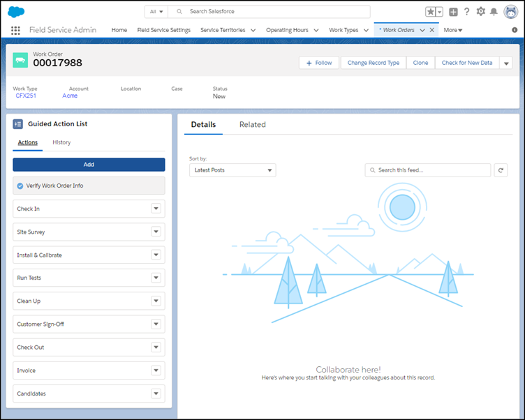Refresh the feed with the refresh icon
This screenshot has height=420, width=525.
[501, 170]
